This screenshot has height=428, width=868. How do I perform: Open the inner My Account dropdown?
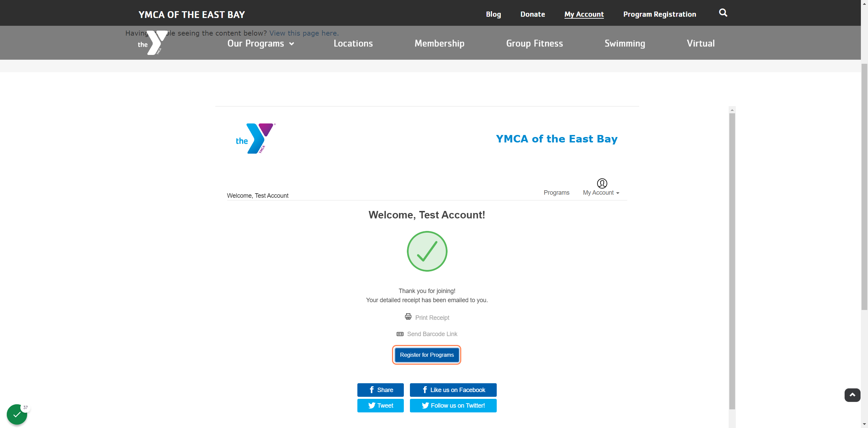coord(601,193)
